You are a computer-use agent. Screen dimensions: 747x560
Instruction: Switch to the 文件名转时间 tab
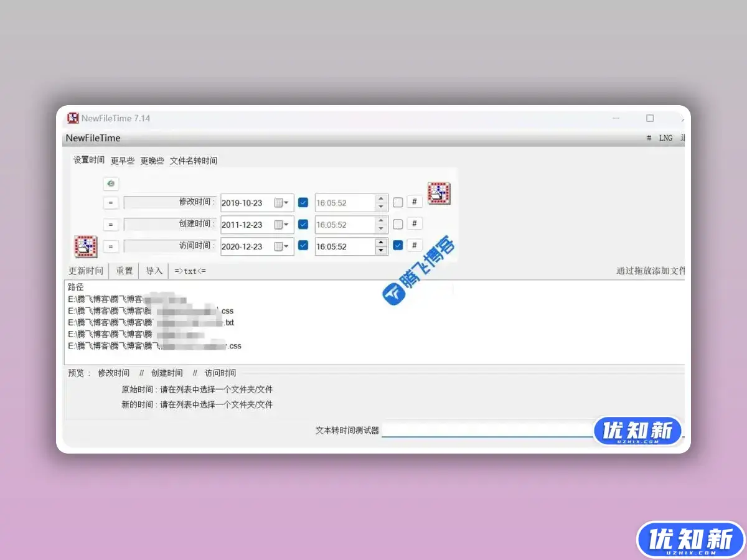coord(194,161)
